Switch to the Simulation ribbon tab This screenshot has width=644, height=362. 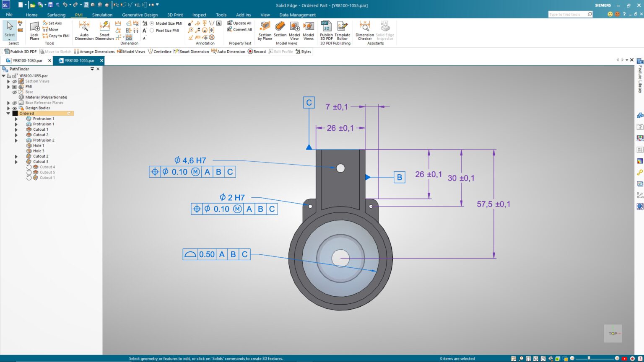click(102, 15)
